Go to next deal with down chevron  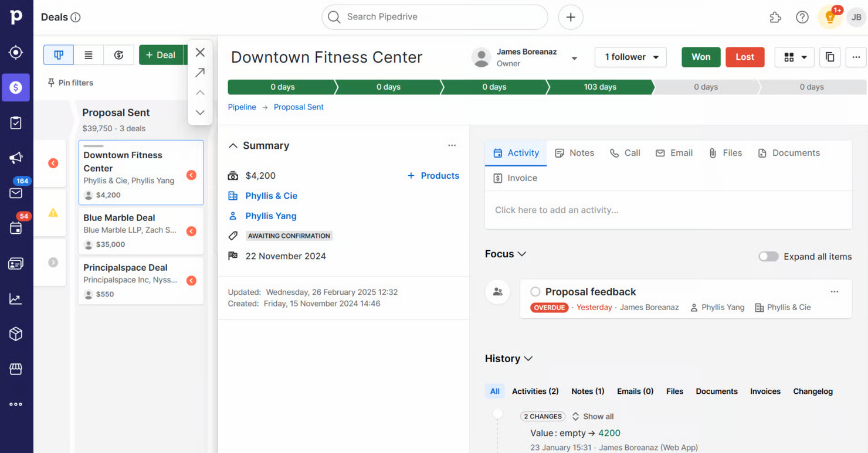(200, 113)
